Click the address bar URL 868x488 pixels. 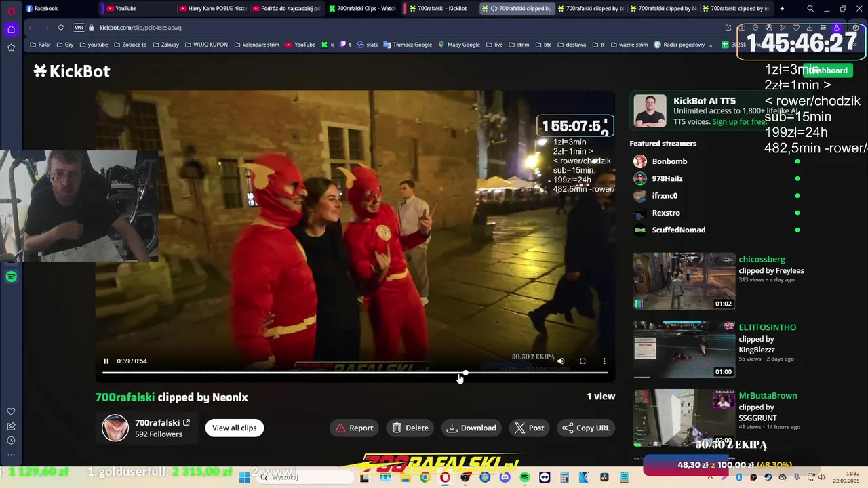(x=140, y=28)
